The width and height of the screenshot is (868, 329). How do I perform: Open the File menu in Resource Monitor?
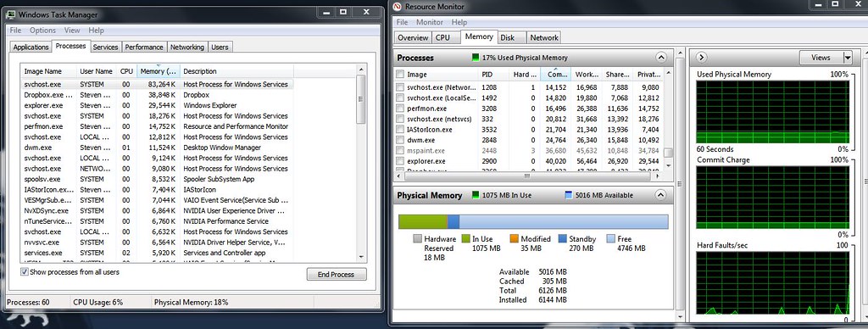(x=402, y=22)
